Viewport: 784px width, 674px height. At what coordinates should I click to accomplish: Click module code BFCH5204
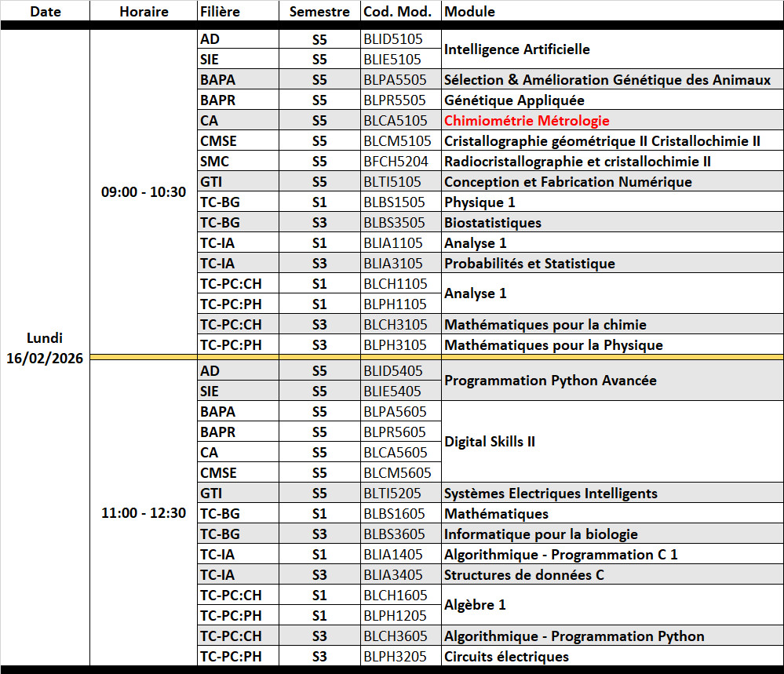tap(396, 162)
